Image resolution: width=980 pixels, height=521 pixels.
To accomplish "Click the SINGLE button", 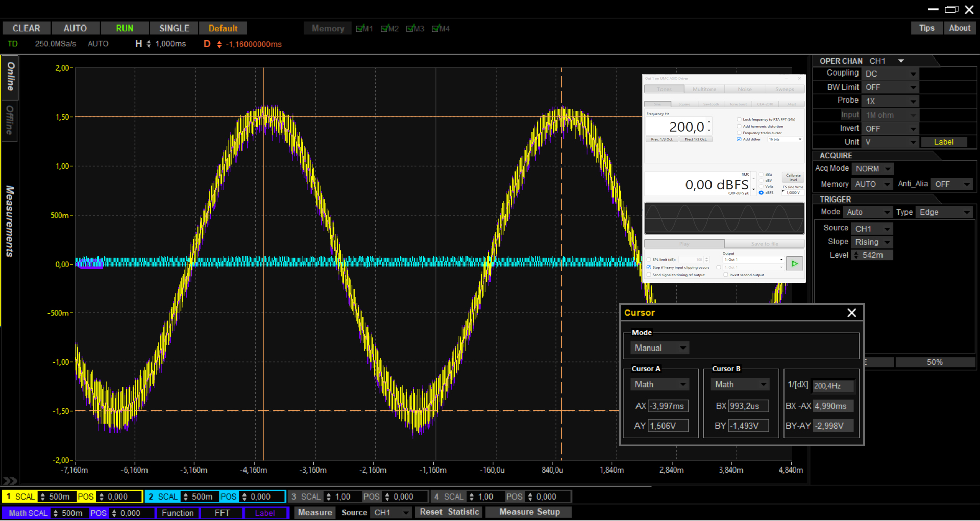I will pyautogui.click(x=174, y=29).
